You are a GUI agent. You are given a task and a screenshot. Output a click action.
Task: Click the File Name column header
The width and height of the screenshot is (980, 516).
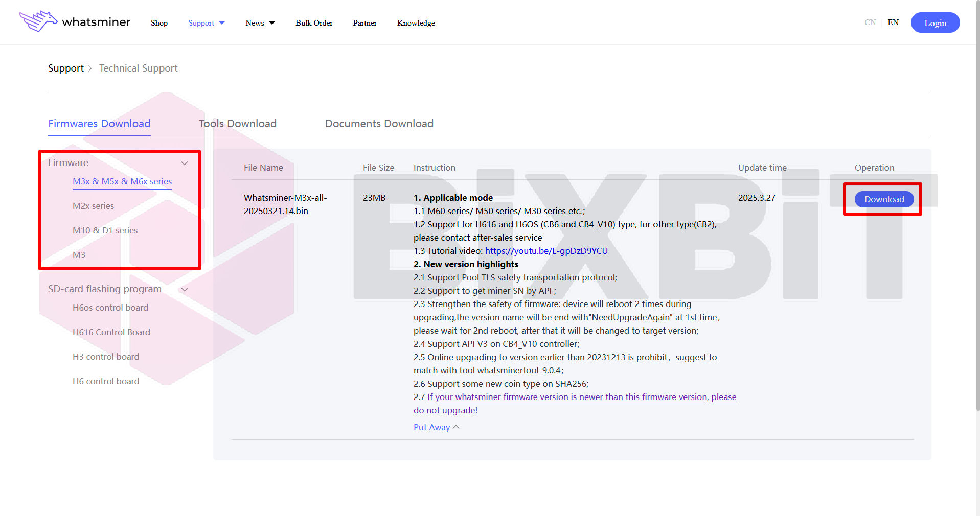tap(263, 168)
